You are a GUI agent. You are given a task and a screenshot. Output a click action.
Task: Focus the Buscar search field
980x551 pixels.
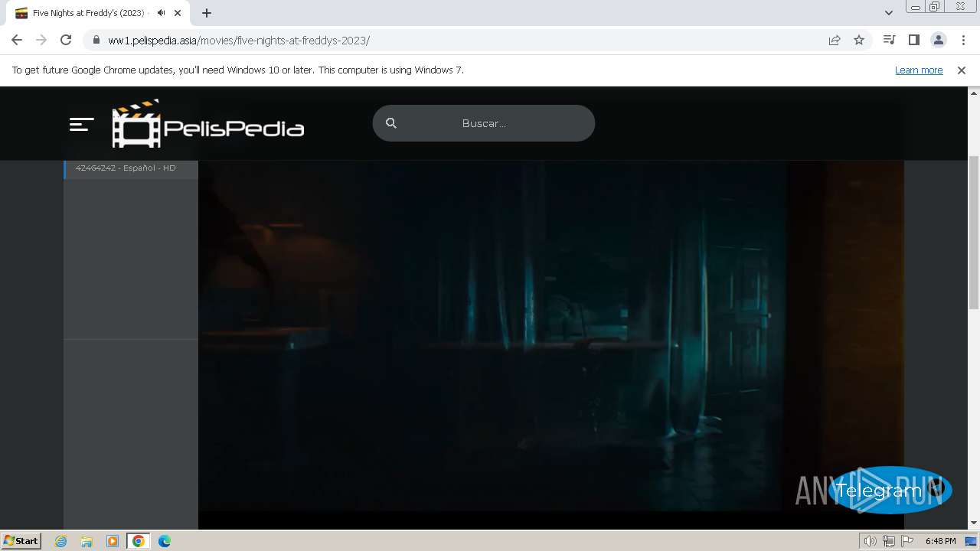click(484, 123)
